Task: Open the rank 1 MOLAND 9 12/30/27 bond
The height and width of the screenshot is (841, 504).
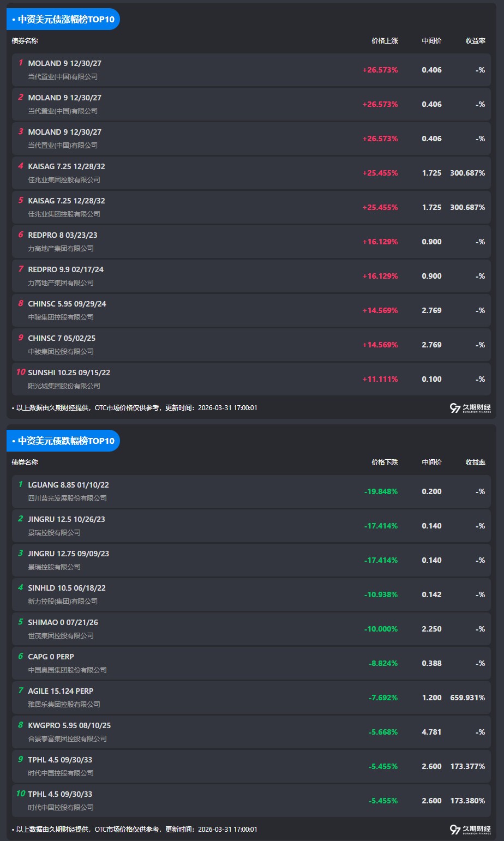Action: click(64, 64)
